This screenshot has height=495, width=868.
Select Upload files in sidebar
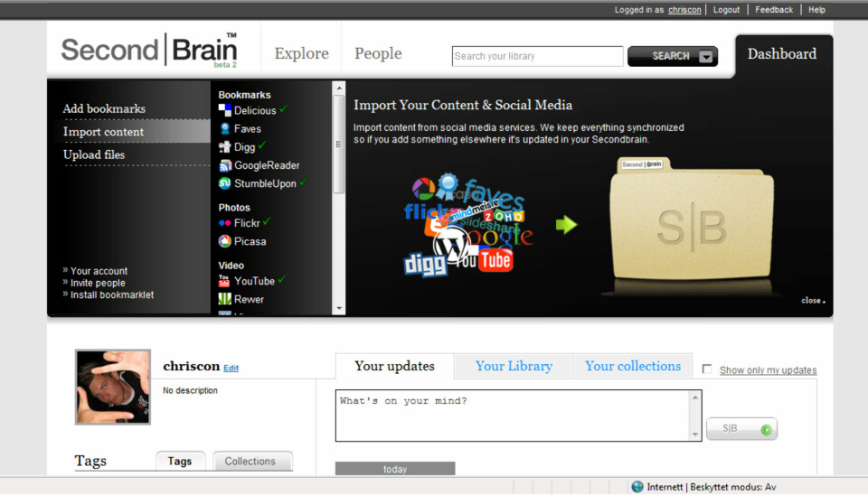[x=94, y=154]
